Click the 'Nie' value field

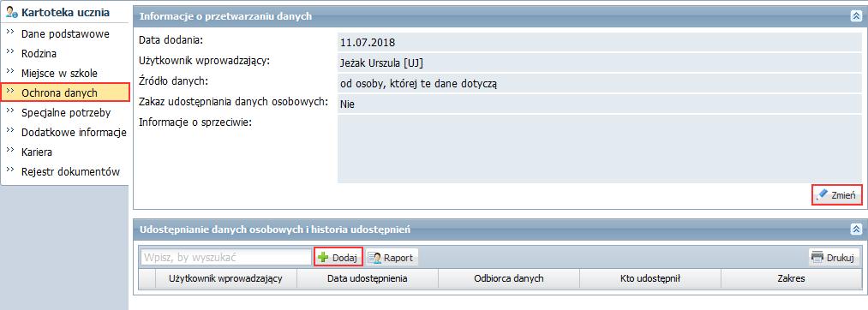599,104
